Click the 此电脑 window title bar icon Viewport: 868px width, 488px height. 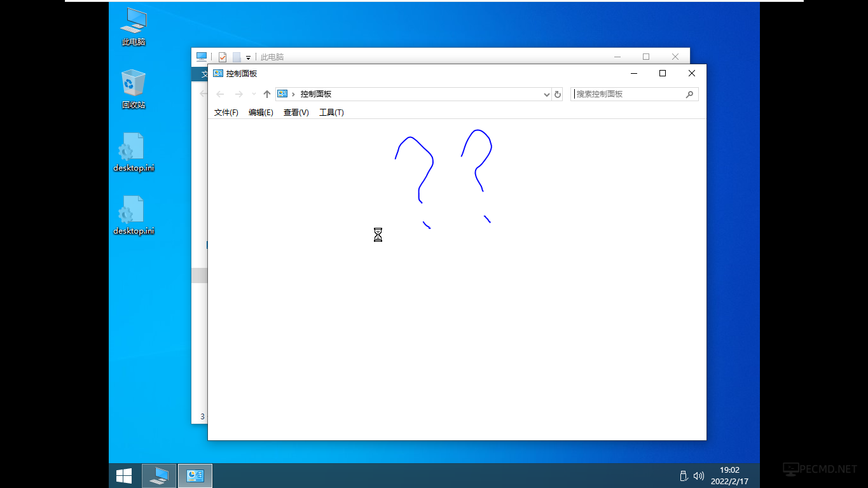coord(202,57)
